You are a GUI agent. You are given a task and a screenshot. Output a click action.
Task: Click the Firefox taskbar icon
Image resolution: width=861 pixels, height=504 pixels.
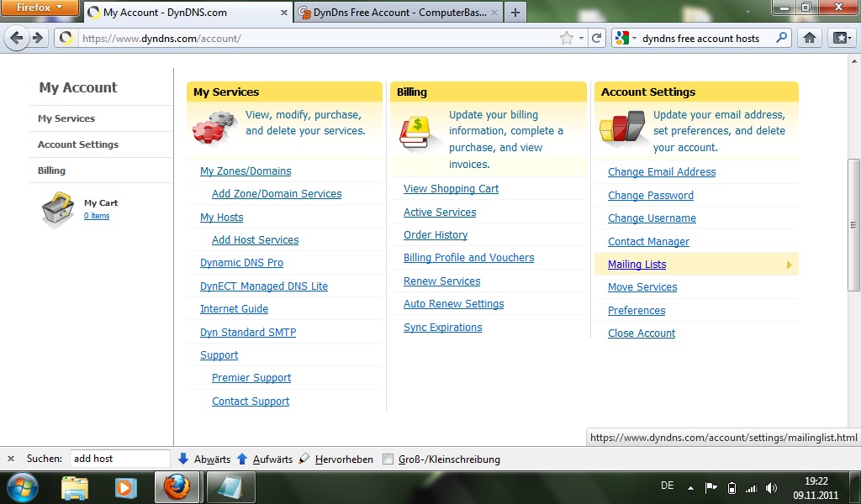177,487
